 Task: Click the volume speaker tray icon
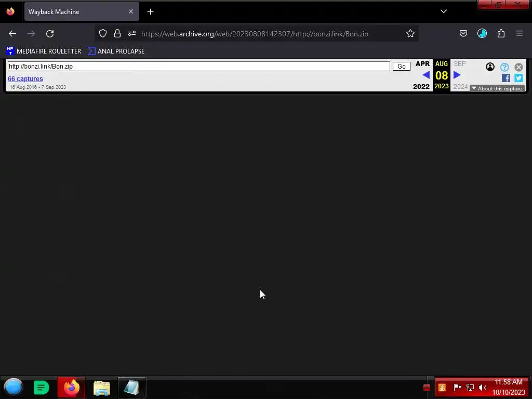482,387
